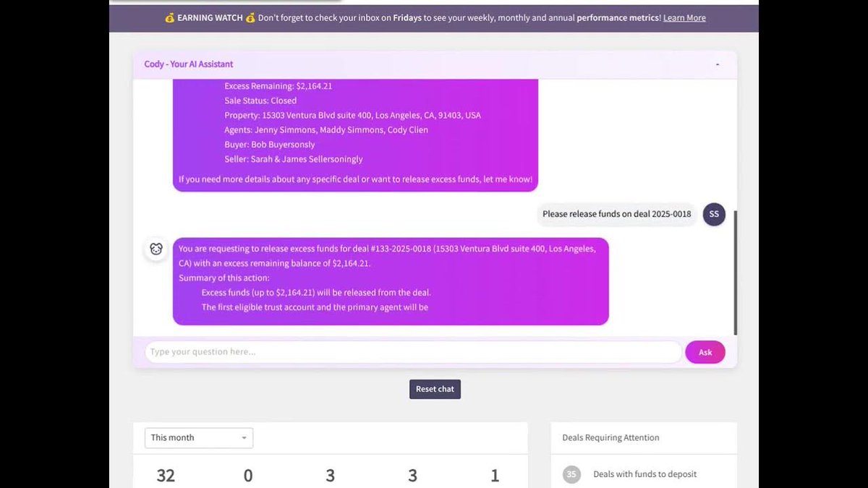Click the 35 count badge
This screenshot has height=488, width=868.
(x=571, y=474)
